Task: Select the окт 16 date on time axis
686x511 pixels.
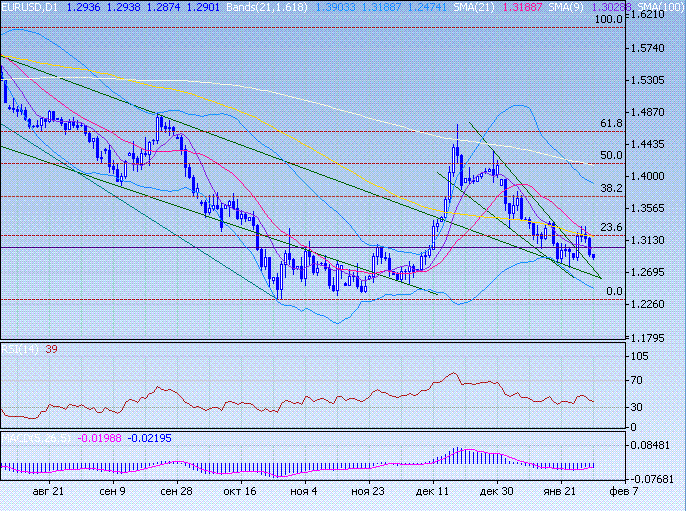Action: coord(240,491)
